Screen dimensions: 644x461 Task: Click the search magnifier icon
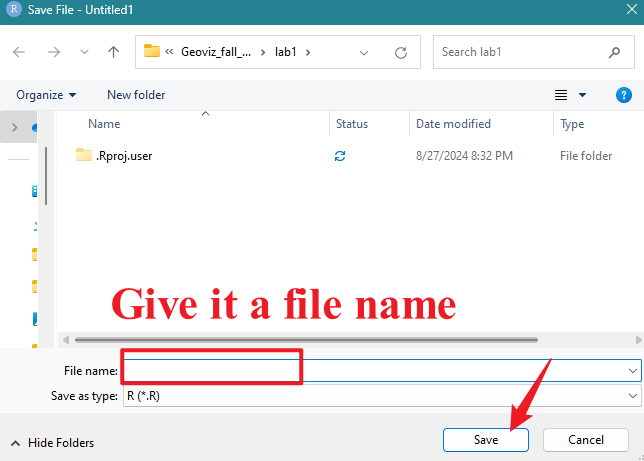pos(614,52)
